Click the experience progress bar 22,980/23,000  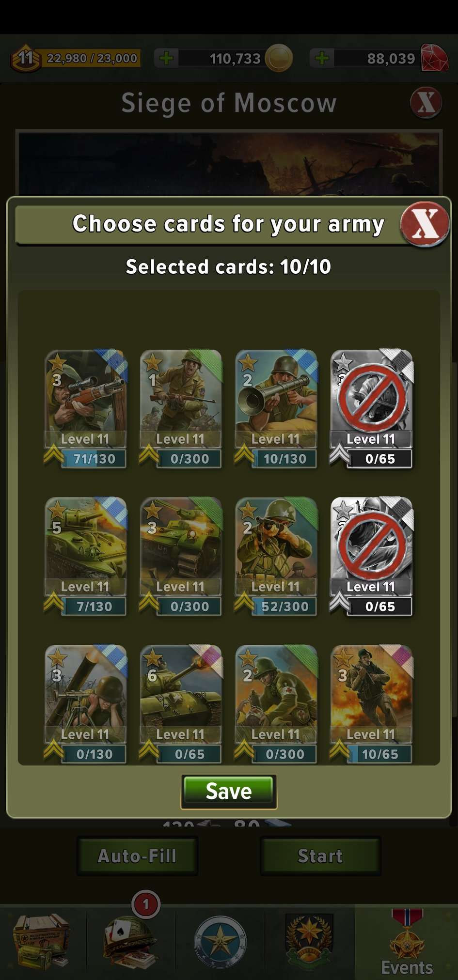(91, 59)
